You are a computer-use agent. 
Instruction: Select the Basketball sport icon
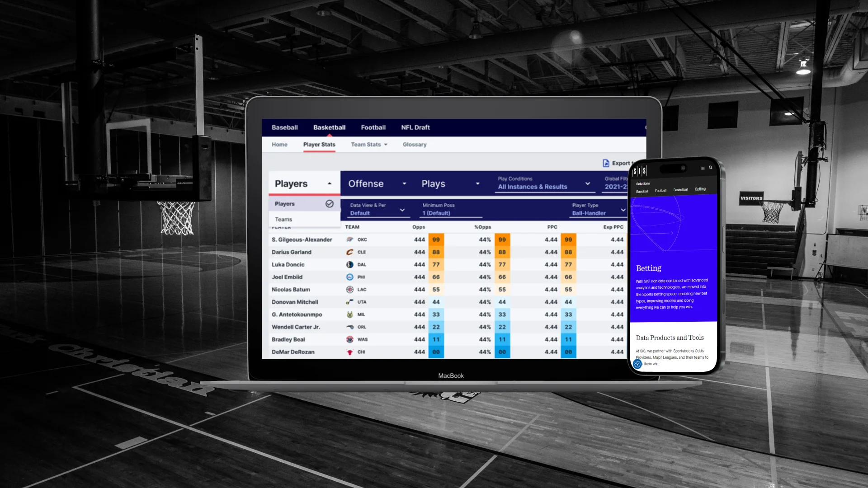pyautogui.click(x=330, y=127)
